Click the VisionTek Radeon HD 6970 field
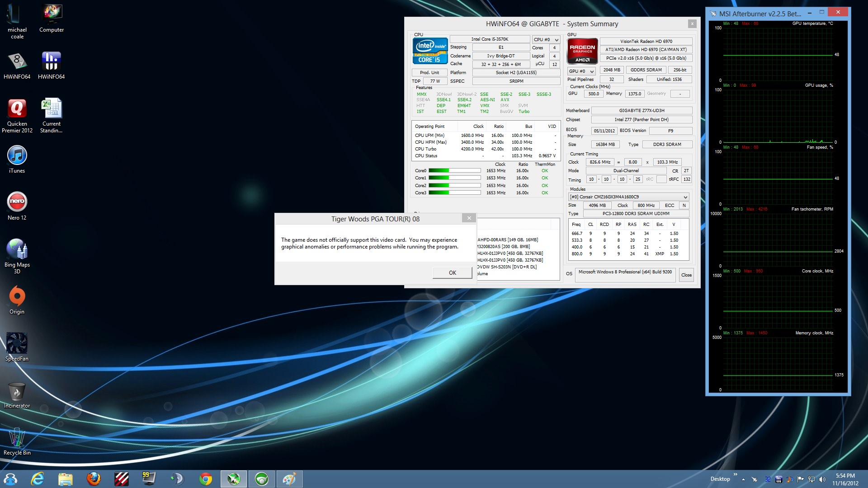The image size is (868, 488). pyautogui.click(x=646, y=41)
